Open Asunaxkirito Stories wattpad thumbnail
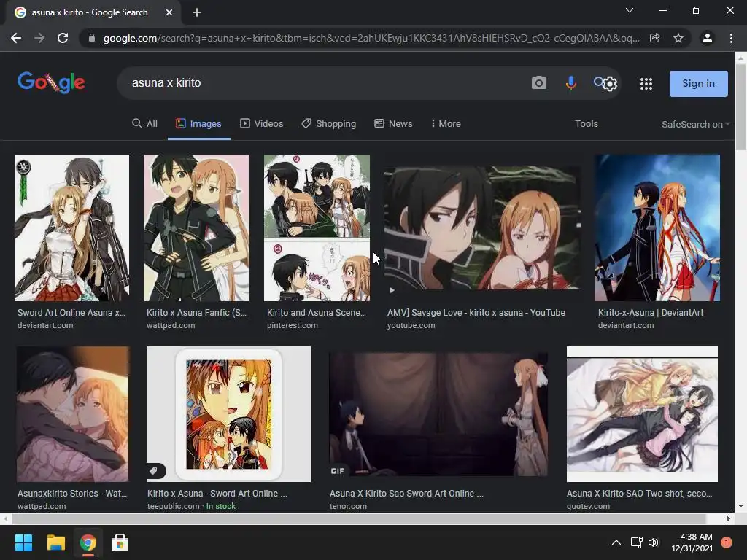 [72, 414]
